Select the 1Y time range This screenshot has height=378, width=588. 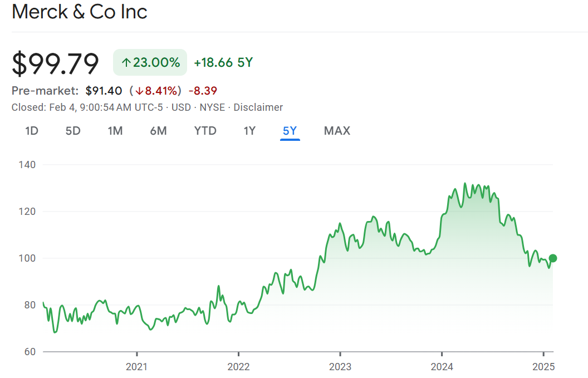point(249,131)
